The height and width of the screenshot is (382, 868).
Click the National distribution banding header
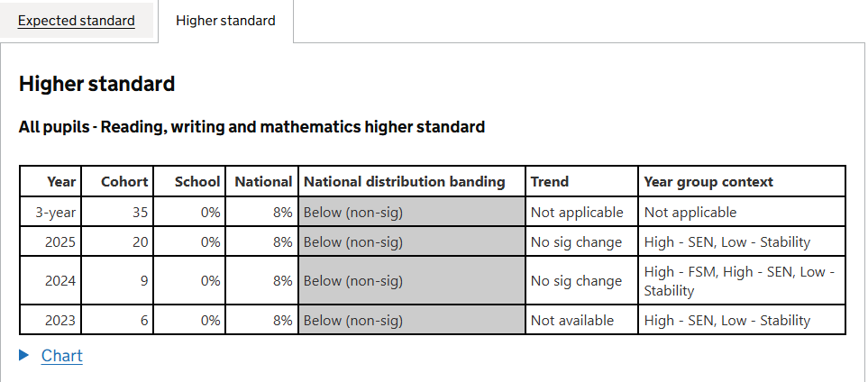point(405,182)
